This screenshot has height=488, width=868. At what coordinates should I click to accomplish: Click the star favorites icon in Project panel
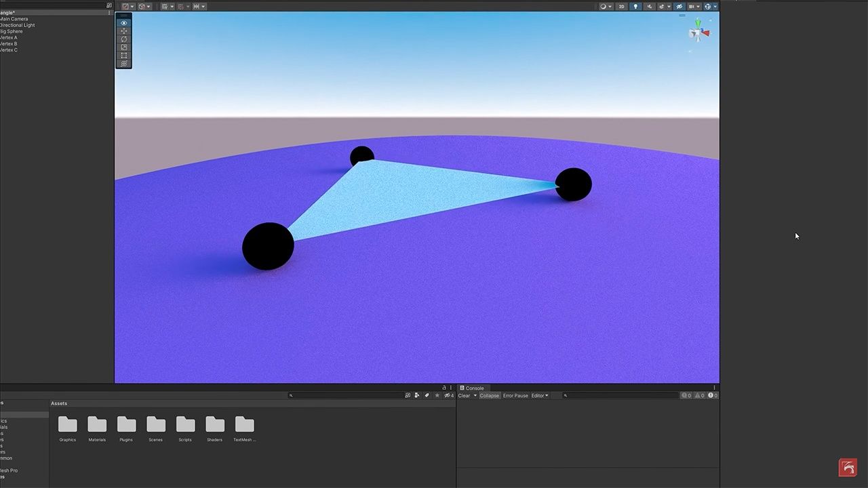(x=437, y=395)
